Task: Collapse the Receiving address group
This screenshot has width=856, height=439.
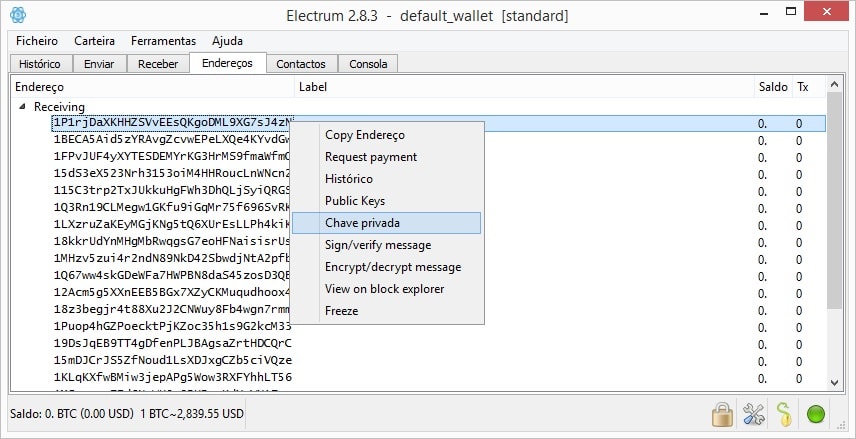Action: point(22,107)
